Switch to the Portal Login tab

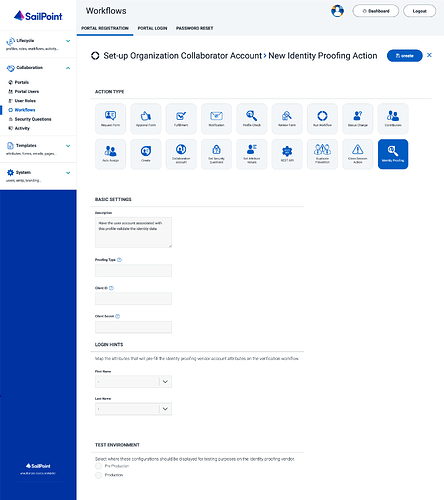click(152, 28)
